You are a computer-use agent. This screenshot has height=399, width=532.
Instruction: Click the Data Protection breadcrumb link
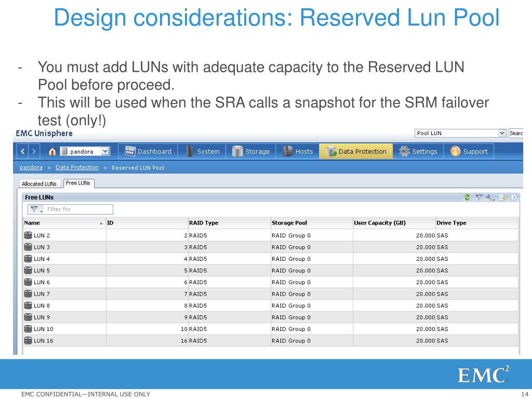click(x=77, y=168)
